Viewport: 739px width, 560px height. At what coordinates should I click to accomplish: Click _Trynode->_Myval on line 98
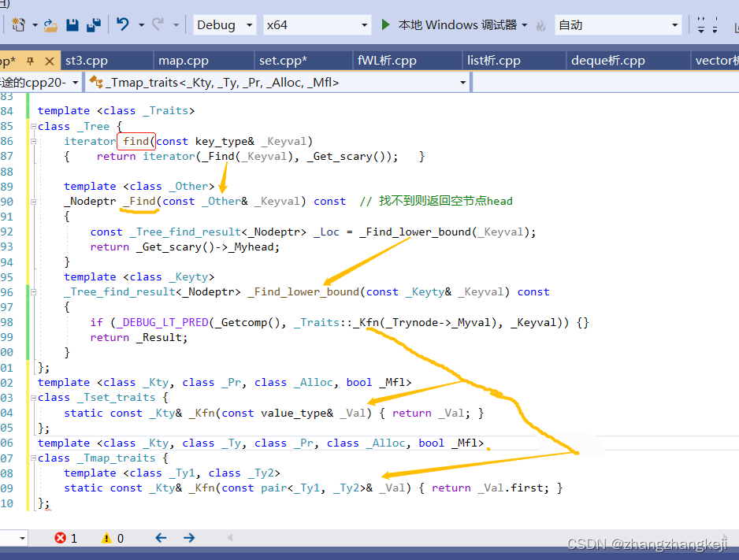point(441,323)
